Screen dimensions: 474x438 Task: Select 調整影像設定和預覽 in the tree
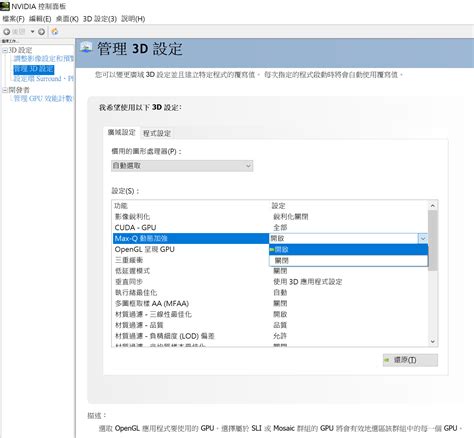pos(44,59)
